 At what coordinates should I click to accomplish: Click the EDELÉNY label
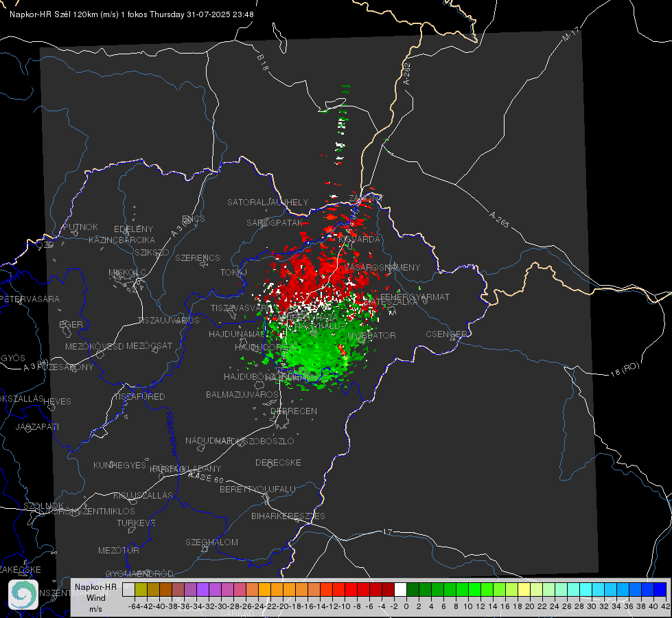(133, 229)
